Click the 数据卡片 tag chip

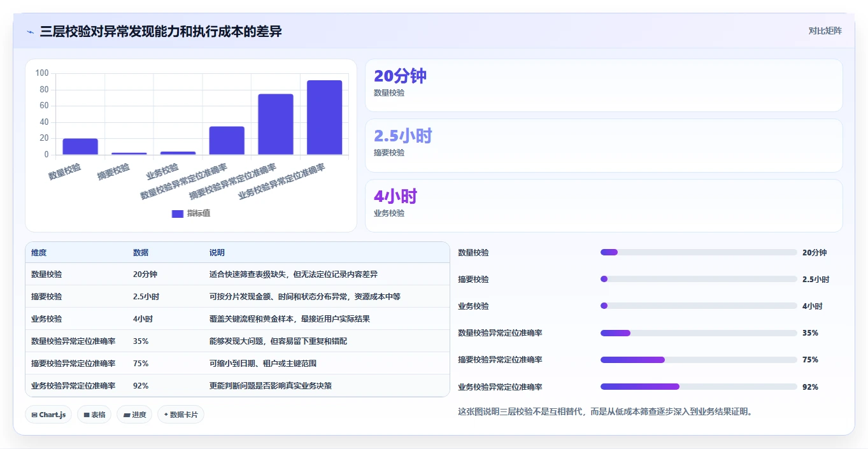(181, 415)
